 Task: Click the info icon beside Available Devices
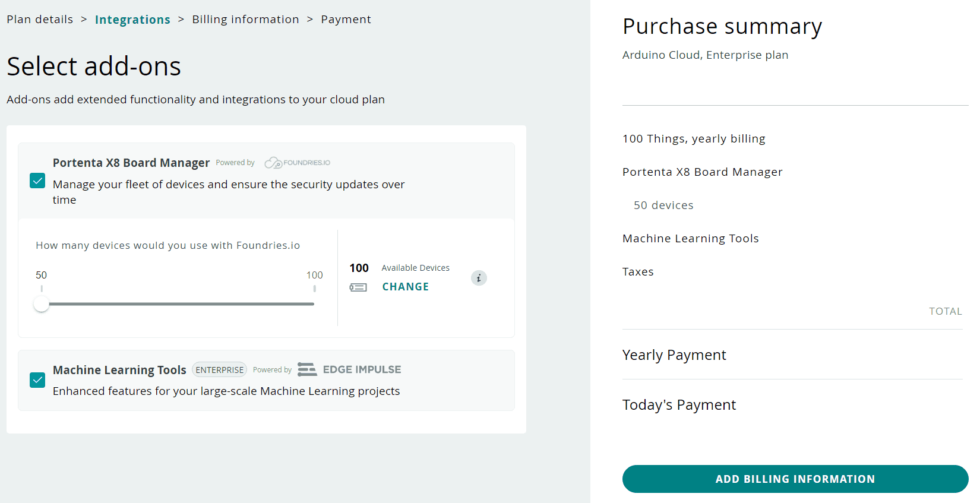click(x=479, y=278)
